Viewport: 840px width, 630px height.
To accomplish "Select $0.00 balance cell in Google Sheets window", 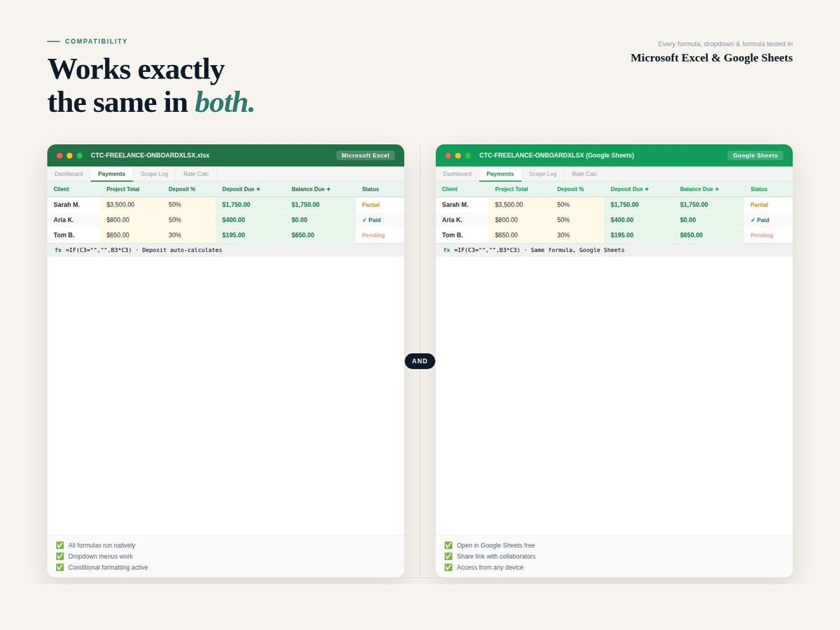I will [709, 220].
